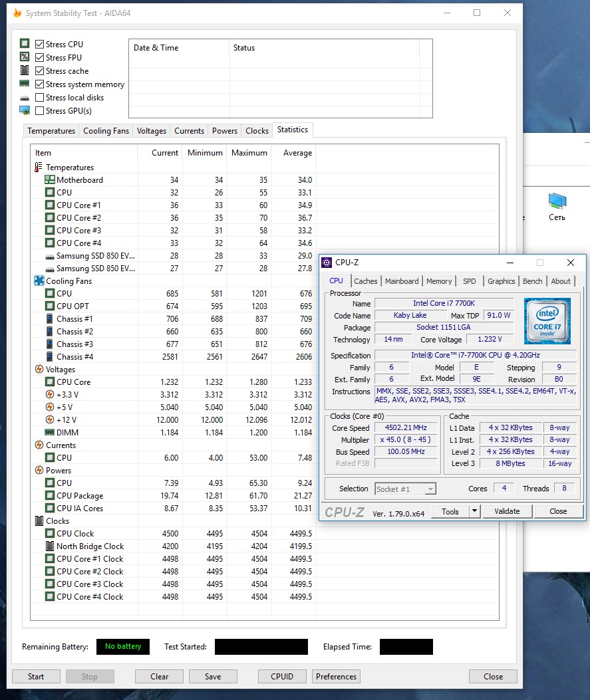Switch to the Cooling Fans tab

point(106,131)
